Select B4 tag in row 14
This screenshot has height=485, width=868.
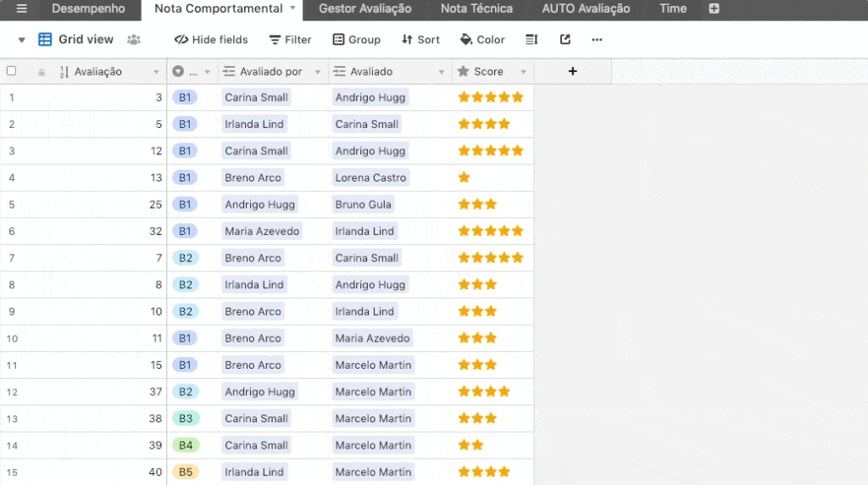pyautogui.click(x=186, y=444)
